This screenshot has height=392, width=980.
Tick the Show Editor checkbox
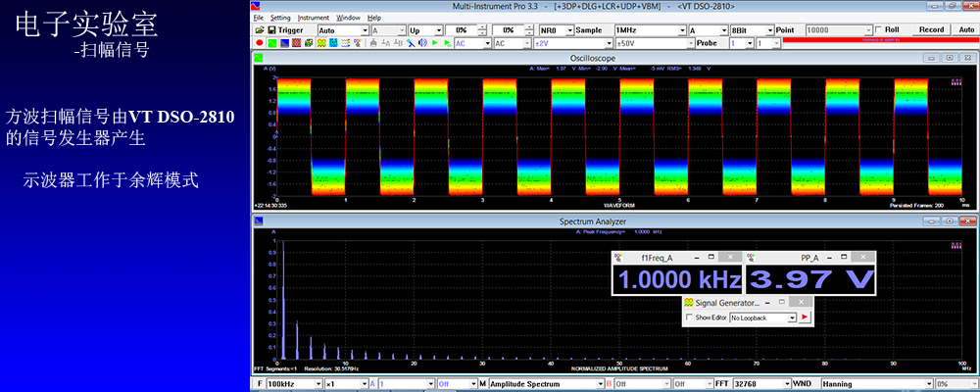(x=689, y=318)
